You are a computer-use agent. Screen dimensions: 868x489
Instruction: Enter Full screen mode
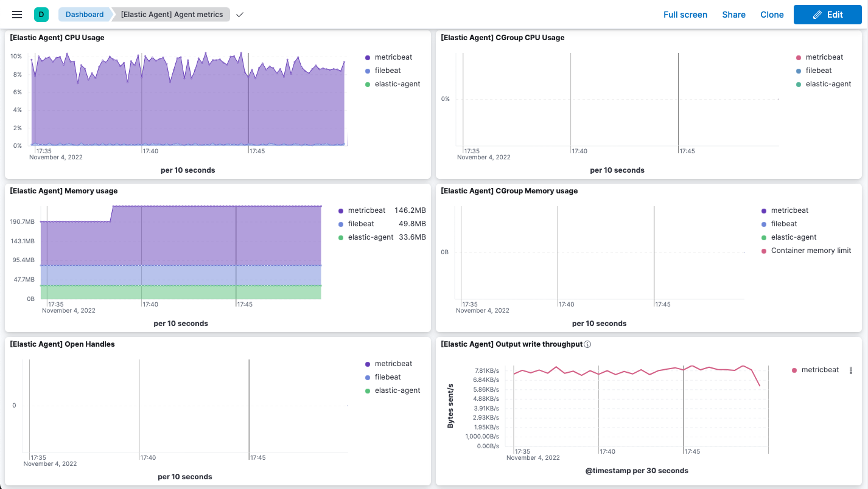click(x=685, y=15)
